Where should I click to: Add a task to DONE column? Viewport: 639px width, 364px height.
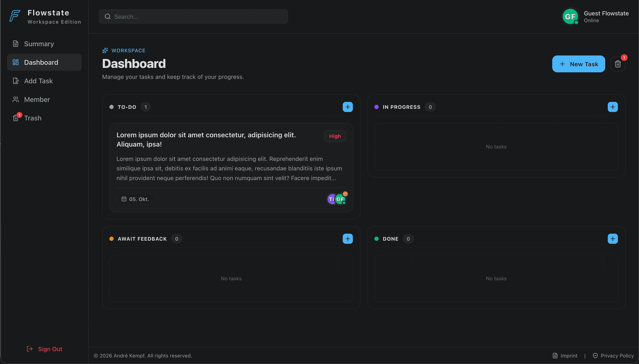pos(612,239)
